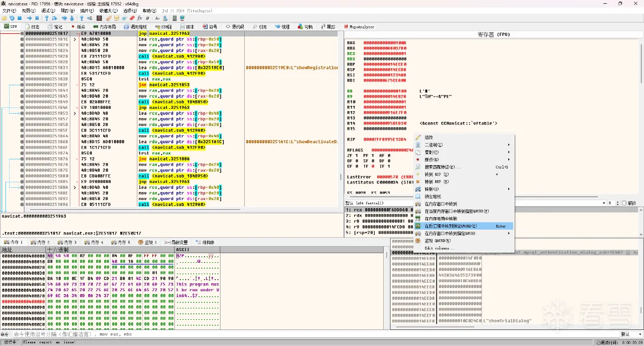Screen dimensions: 644x346
Task: Click the Step Into toolbar icon
Action: coord(47,18)
